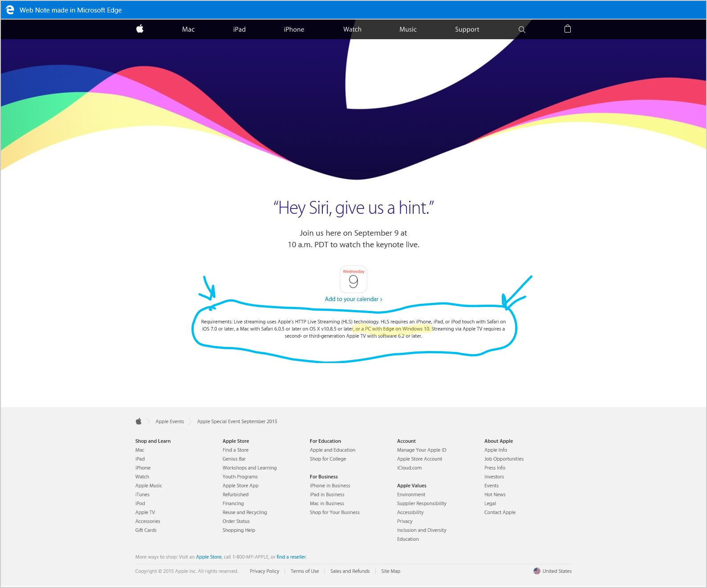
Task: Click Youth Programs link
Action: [240, 477]
